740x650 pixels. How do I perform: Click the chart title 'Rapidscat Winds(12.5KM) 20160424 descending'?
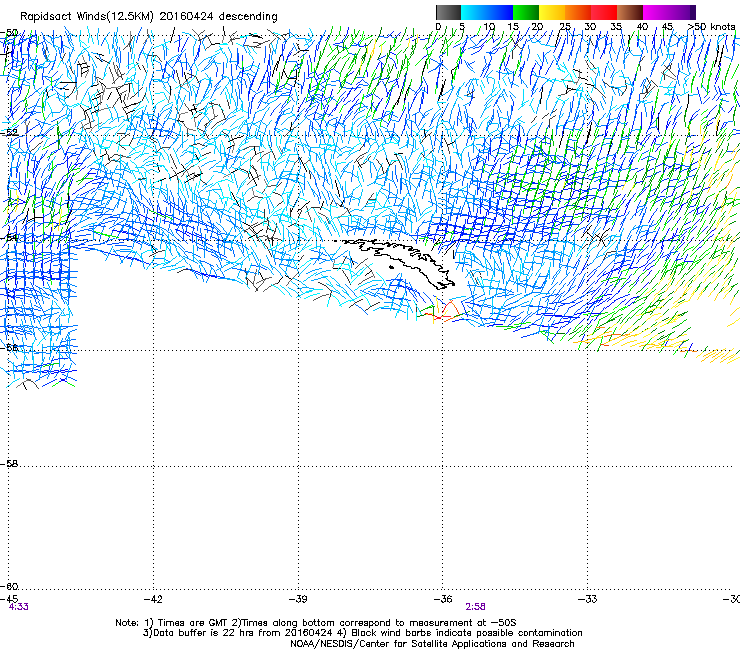(x=149, y=17)
